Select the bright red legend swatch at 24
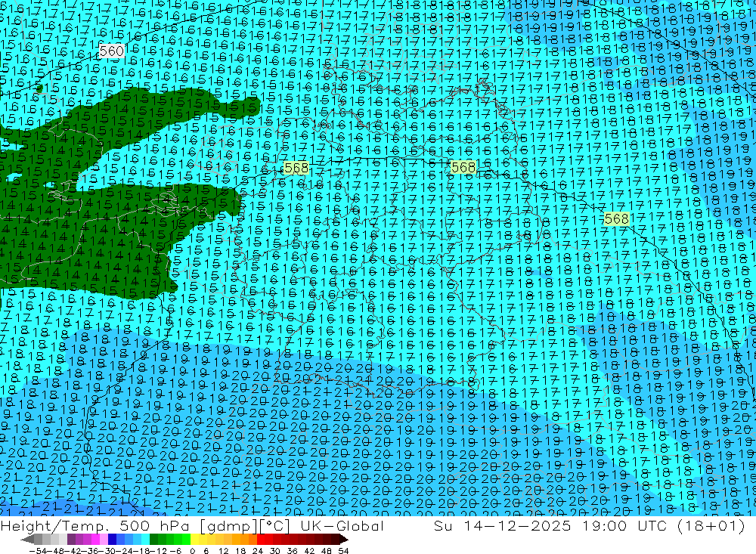756x554 pixels. (x=261, y=540)
